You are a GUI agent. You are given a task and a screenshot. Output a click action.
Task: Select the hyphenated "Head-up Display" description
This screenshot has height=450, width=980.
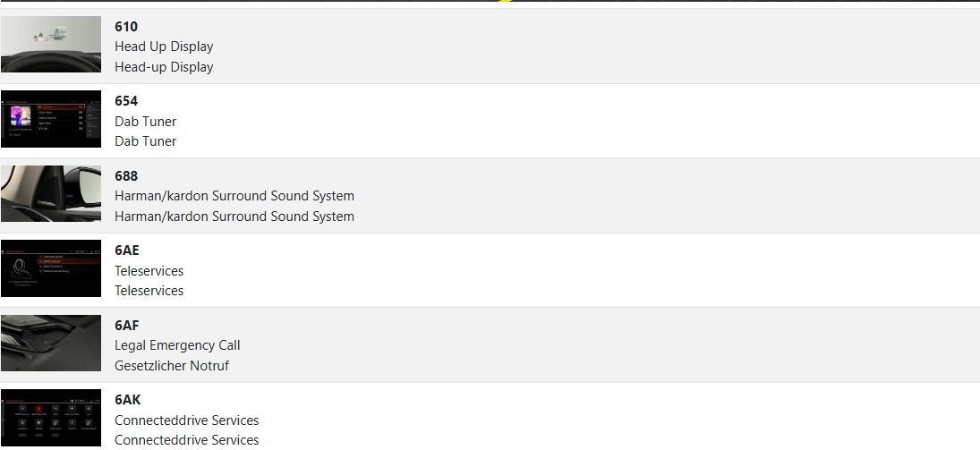[x=164, y=67]
